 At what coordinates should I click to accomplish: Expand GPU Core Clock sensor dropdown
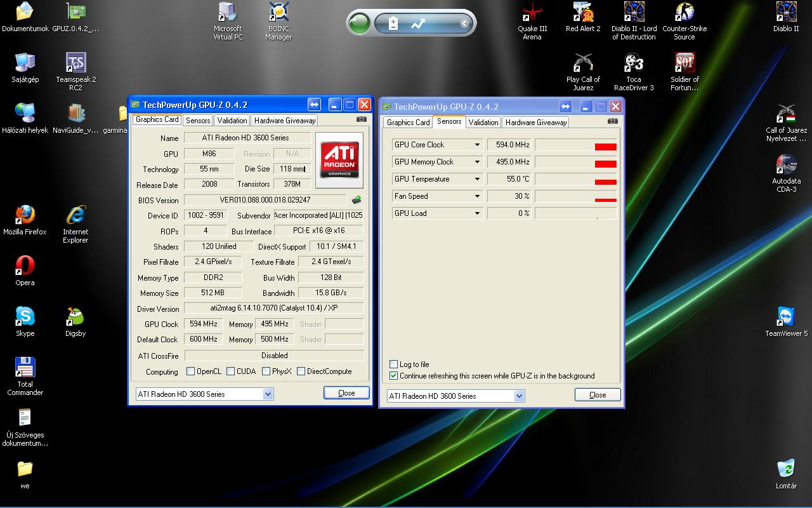[477, 145]
